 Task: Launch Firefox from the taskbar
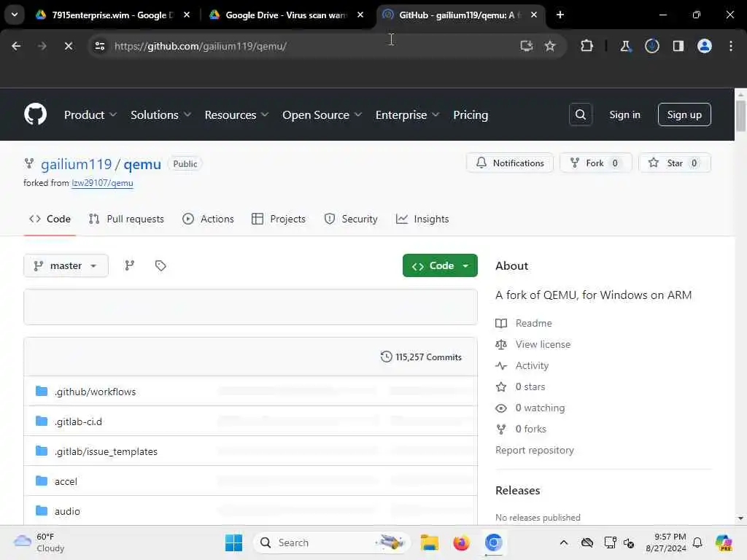(461, 542)
